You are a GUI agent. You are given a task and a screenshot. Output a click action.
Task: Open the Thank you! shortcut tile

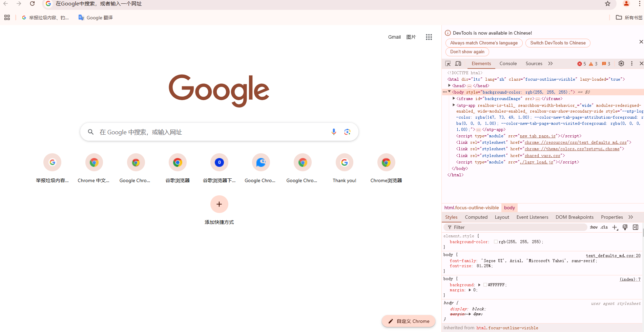(345, 169)
